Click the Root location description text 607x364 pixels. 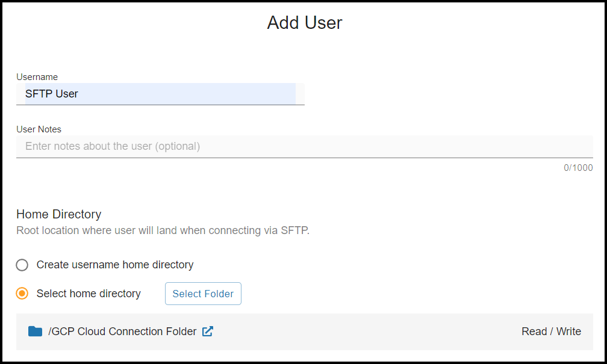[x=163, y=230]
